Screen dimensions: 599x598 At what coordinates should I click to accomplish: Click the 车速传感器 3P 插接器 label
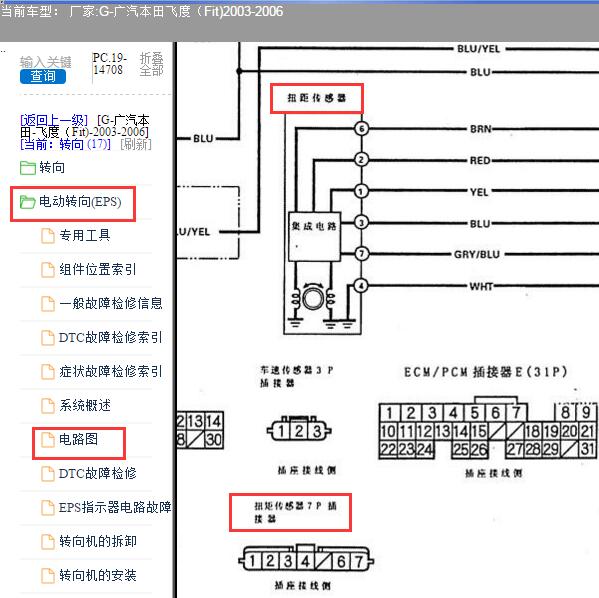coord(297,376)
